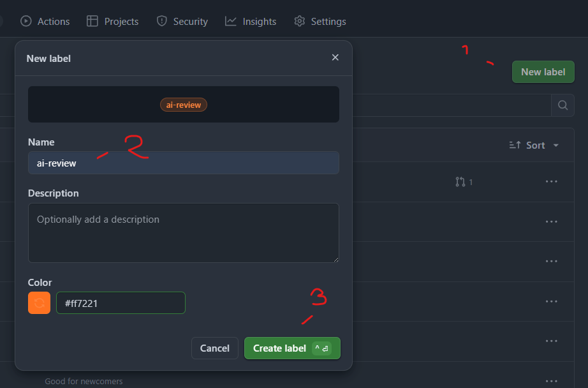The height and width of the screenshot is (388, 588).
Task: Open the Actions tab
Action: pos(45,22)
